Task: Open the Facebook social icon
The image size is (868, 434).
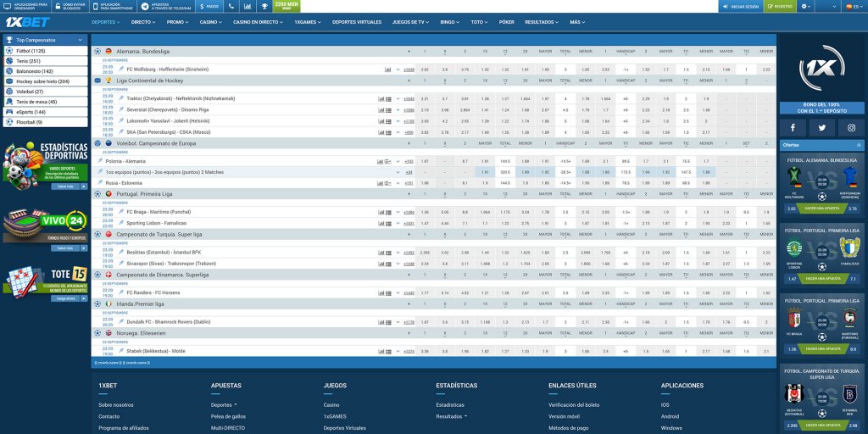Action: (793, 128)
